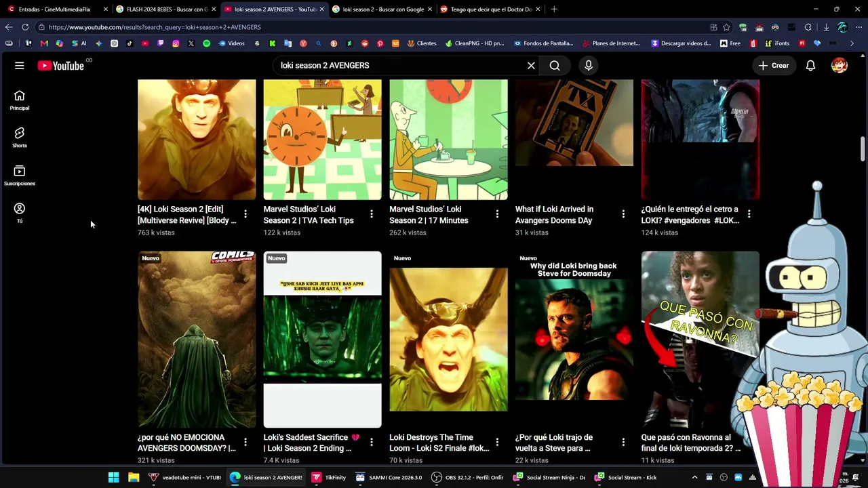This screenshot has width=868, height=488.
Task: Open the YouTube guide hamburger menu
Action: 20,66
